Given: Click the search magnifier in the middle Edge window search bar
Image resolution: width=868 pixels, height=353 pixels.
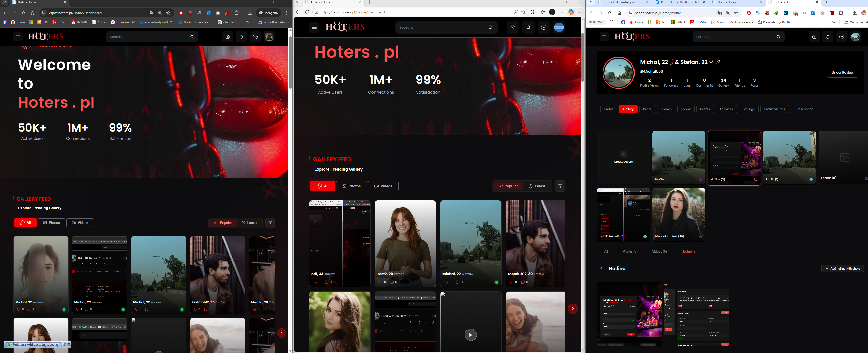Looking at the screenshot, I should click(490, 27).
